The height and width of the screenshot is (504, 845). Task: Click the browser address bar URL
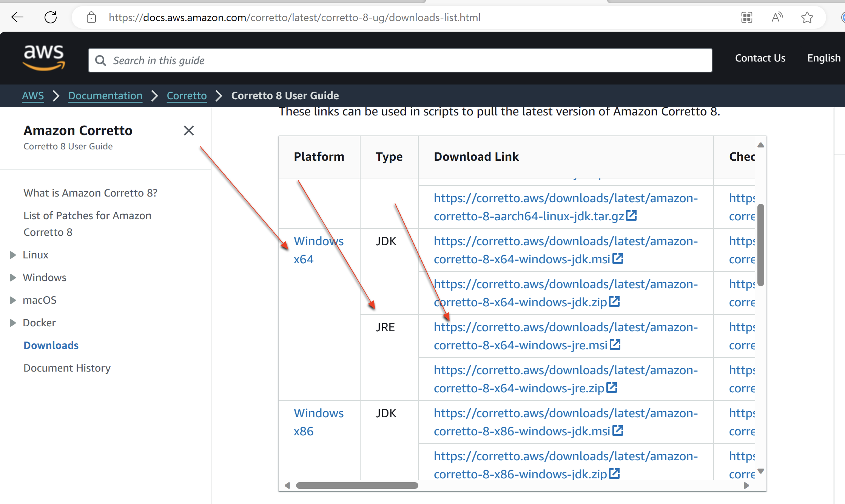(x=295, y=17)
